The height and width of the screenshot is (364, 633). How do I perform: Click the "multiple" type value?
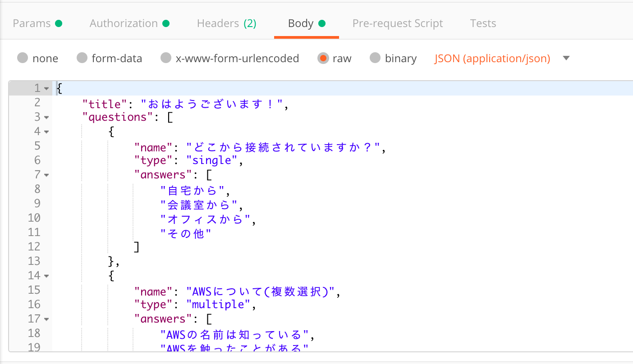coord(218,305)
